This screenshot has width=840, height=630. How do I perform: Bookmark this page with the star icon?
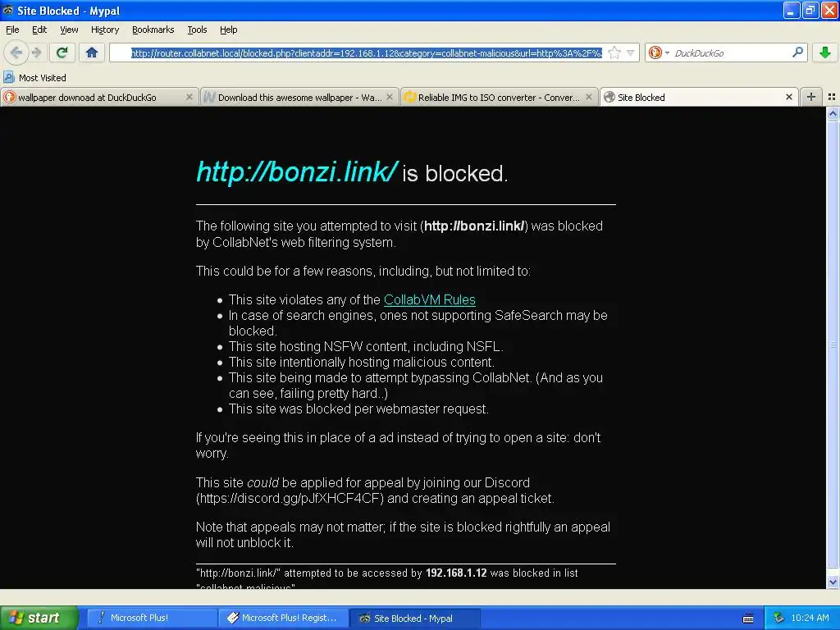[614, 52]
